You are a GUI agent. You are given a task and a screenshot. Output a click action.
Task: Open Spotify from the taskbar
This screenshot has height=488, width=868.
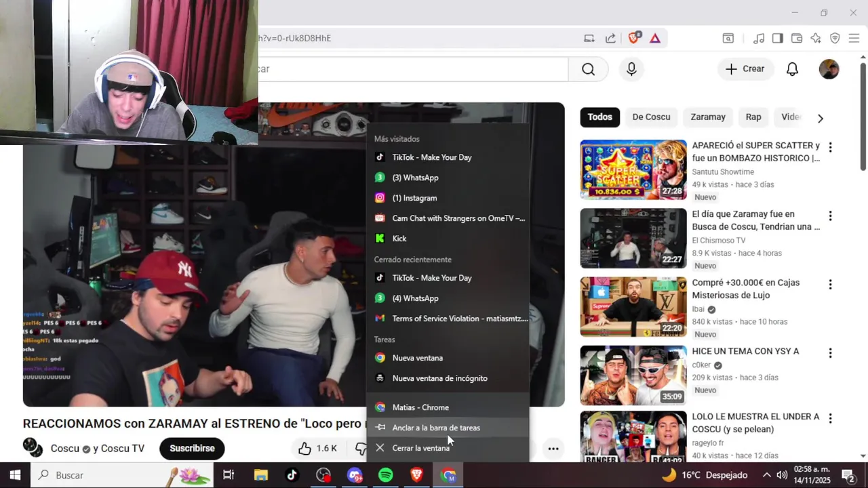(x=386, y=475)
